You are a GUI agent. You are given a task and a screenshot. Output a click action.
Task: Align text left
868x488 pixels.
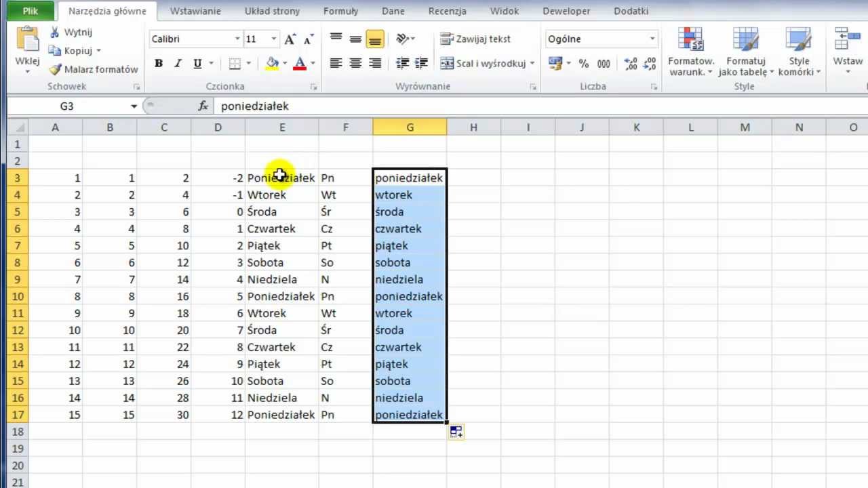(336, 63)
